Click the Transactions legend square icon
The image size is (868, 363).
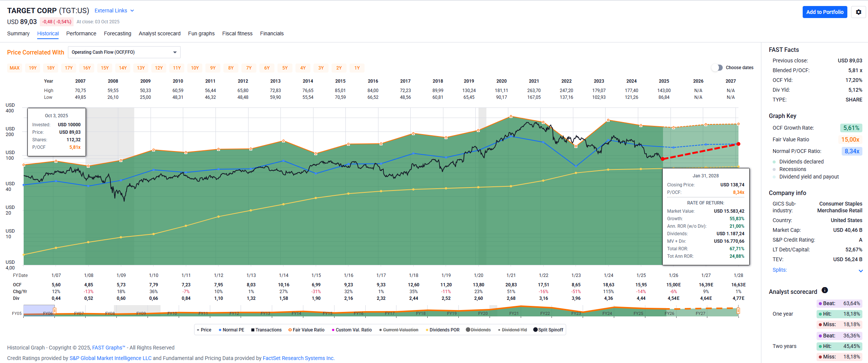coord(253,330)
